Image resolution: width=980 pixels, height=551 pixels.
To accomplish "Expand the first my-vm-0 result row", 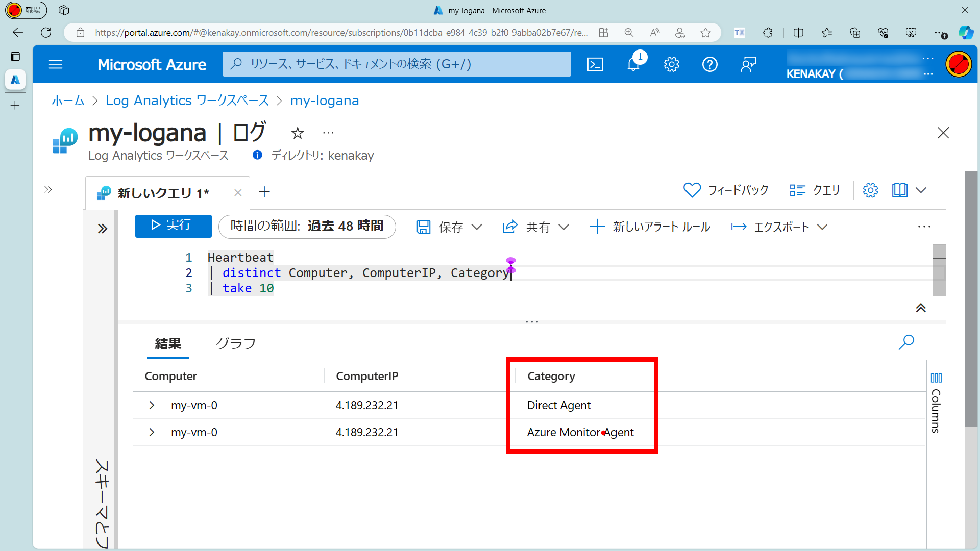I will tap(152, 405).
